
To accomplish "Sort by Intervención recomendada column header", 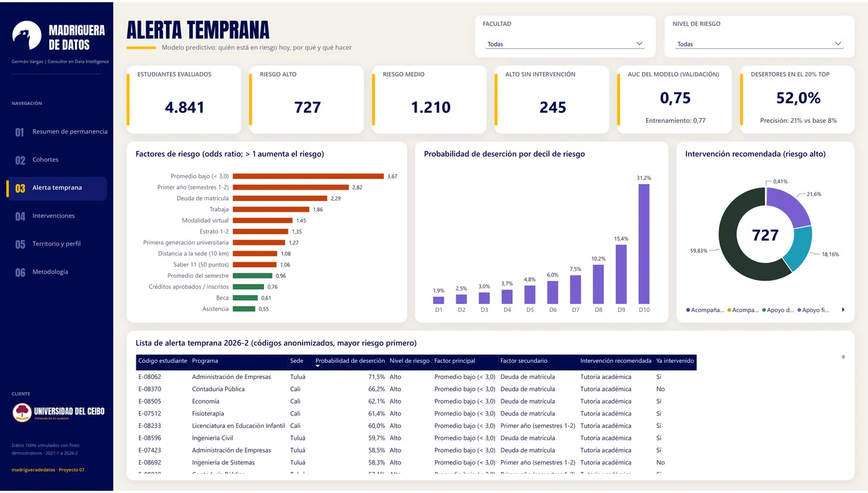I will [616, 361].
